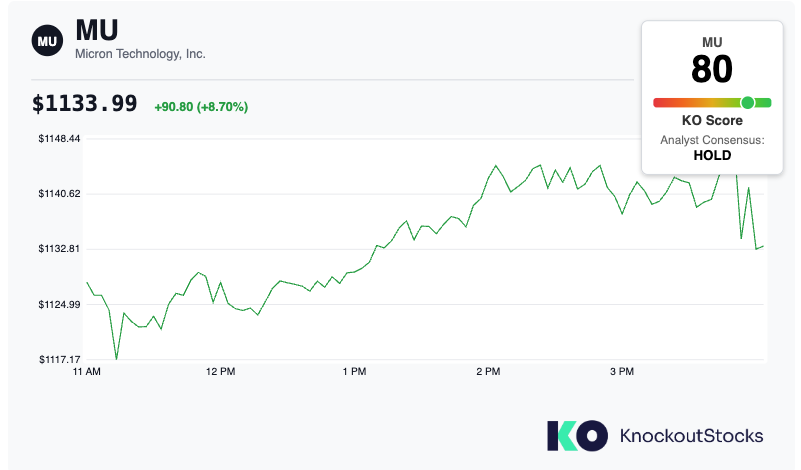801x470 pixels.
Task: Click the MU label in score card
Action: [x=712, y=42]
